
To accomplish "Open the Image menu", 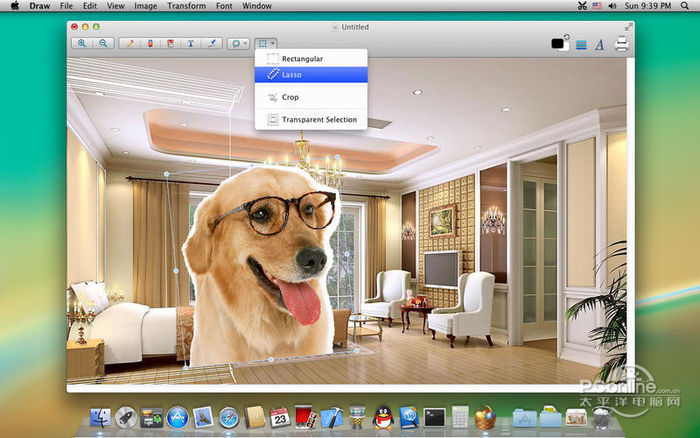I will (x=146, y=6).
